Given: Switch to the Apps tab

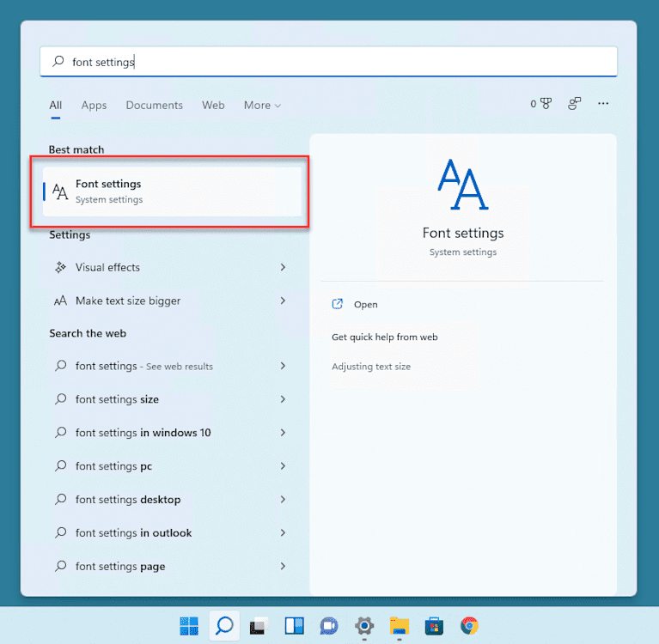Looking at the screenshot, I should point(94,105).
